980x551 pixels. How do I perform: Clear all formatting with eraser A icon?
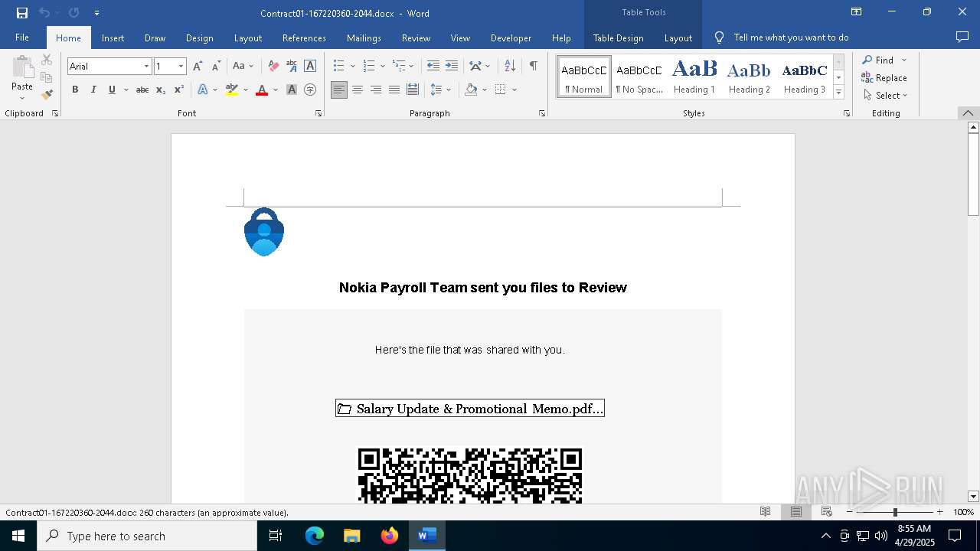click(x=273, y=67)
